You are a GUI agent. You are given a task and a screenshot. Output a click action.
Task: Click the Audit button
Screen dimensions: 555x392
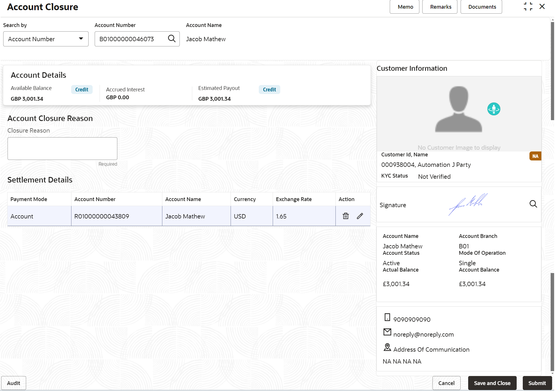14,383
